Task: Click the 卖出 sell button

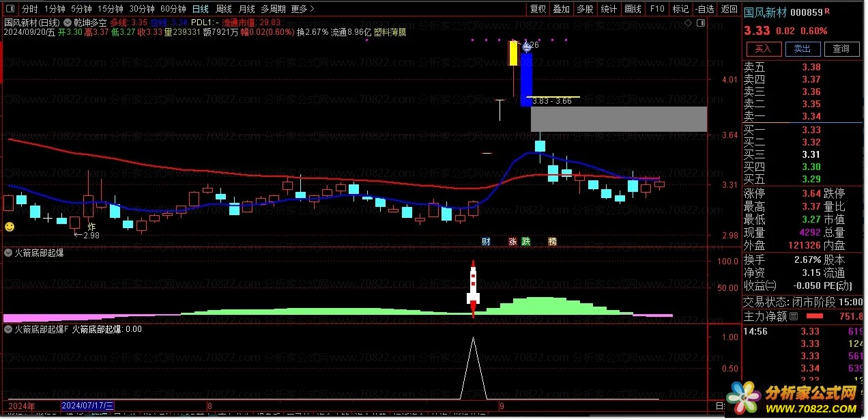Action: pyautogui.click(x=802, y=48)
